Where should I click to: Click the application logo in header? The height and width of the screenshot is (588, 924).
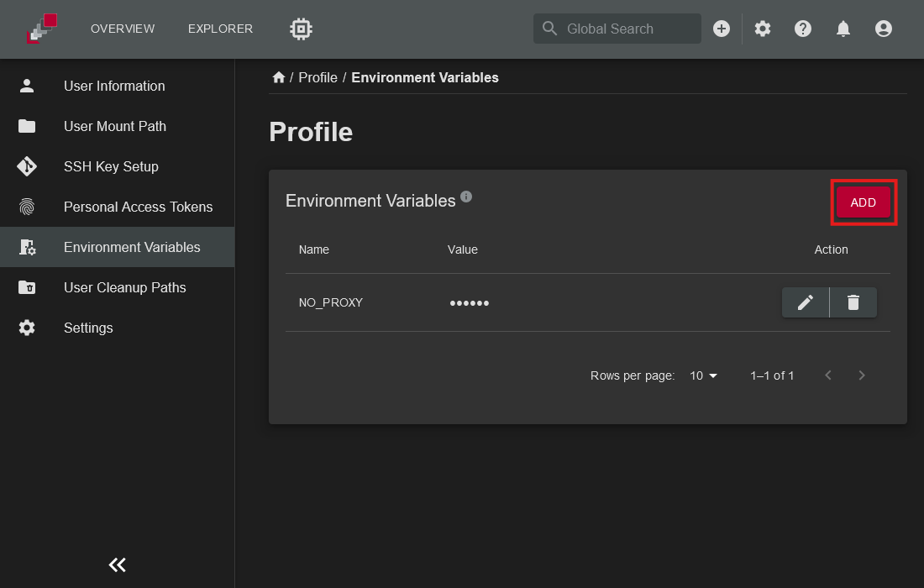click(x=42, y=29)
